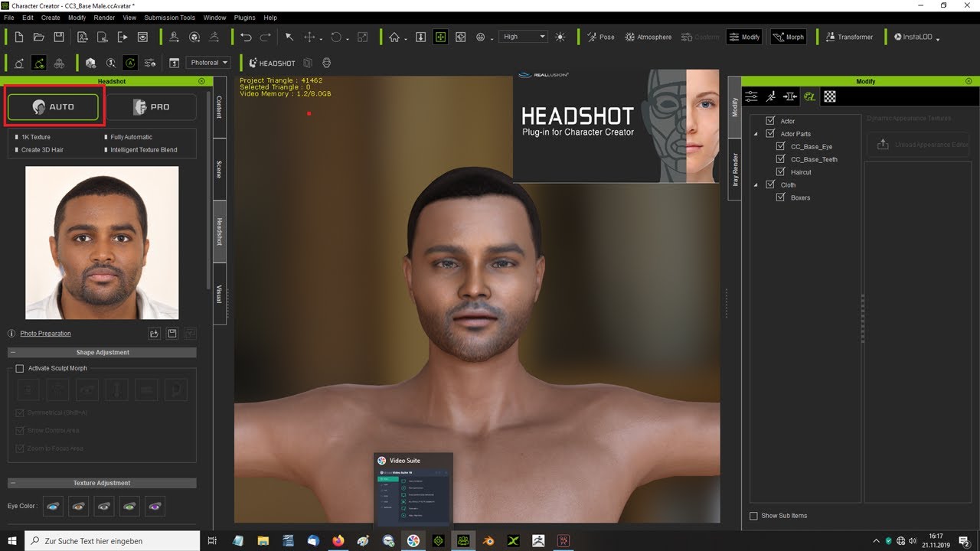
Task: Undo the last action
Action: click(x=245, y=37)
